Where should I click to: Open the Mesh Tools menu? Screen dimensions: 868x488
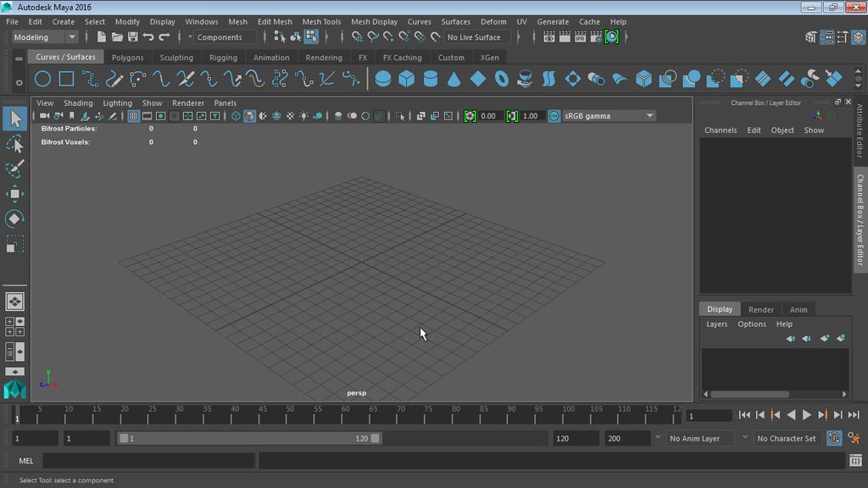(321, 22)
